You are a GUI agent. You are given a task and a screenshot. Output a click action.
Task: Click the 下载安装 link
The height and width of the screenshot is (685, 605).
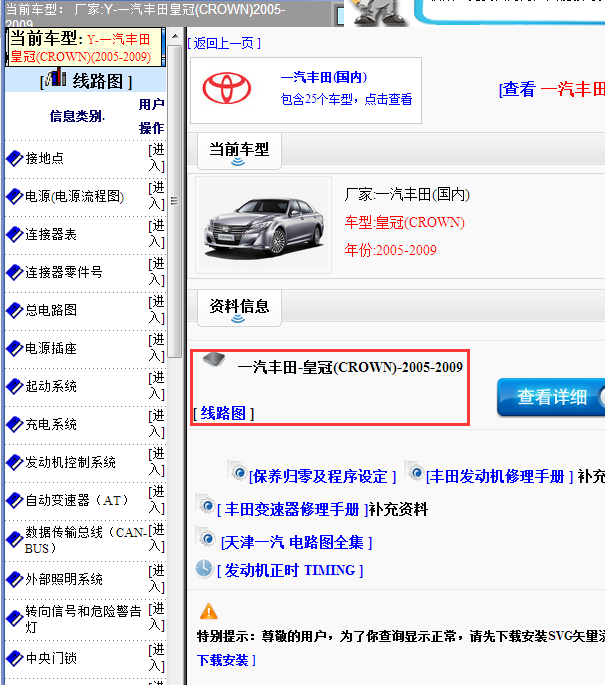coord(226,660)
